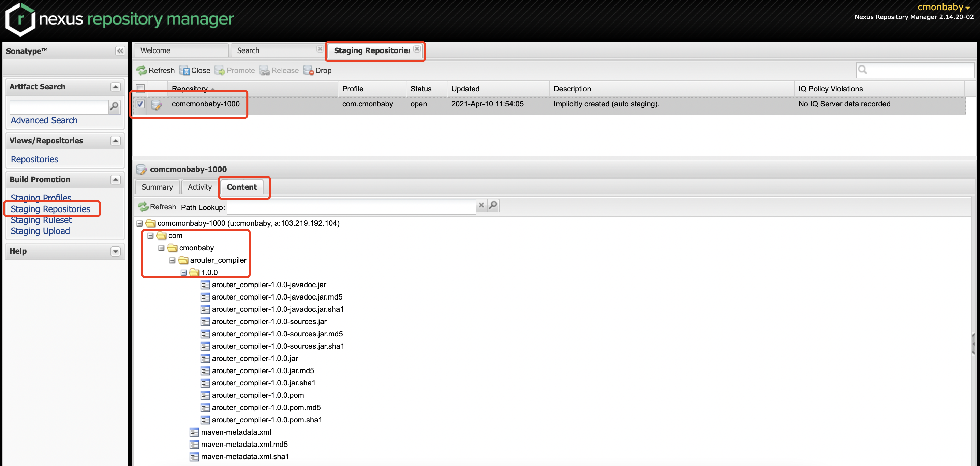Image resolution: width=980 pixels, height=466 pixels.
Task: Select arouter_compiler-1.0.0-sources.jar file
Action: (269, 322)
